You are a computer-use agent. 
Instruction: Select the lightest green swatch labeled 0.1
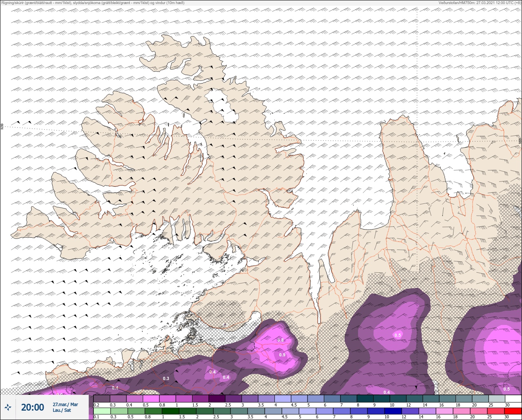click(102, 411)
